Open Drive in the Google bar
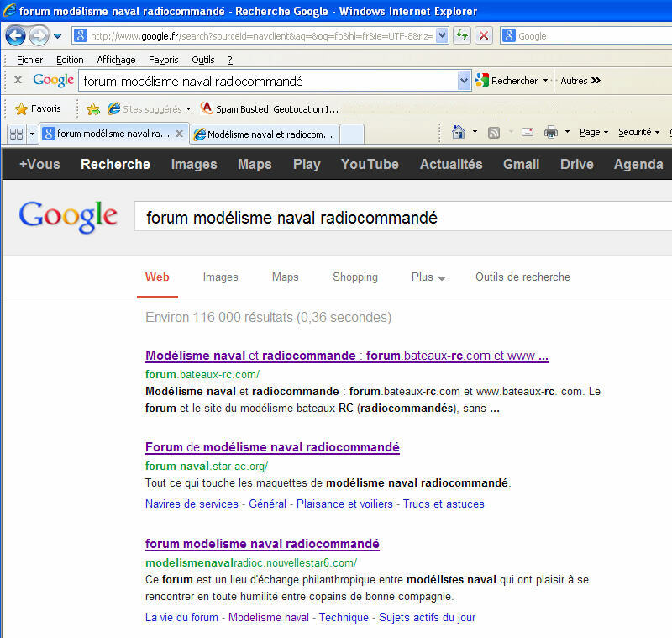672x638 pixels. pyautogui.click(x=577, y=164)
